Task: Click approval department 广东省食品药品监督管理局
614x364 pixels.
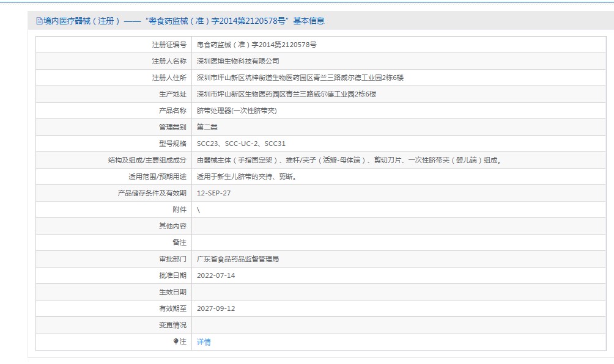Action: [x=238, y=259]
